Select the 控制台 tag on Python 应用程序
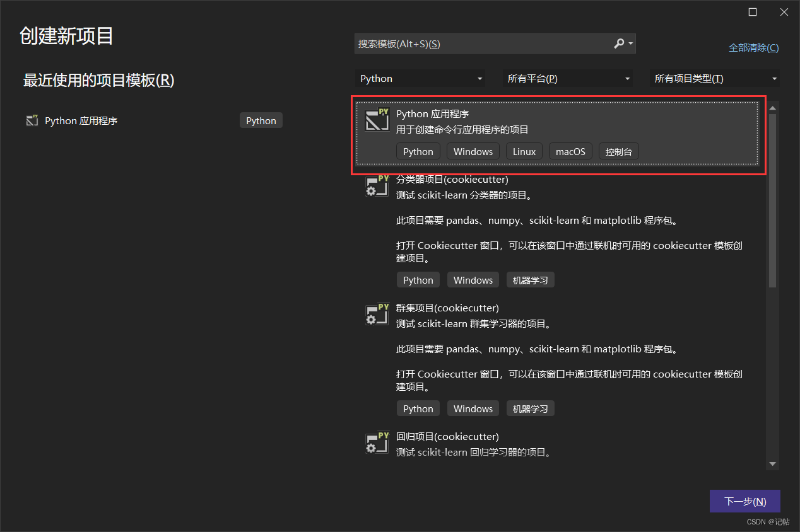Viewport: 800px width, 532px height. 618,151
